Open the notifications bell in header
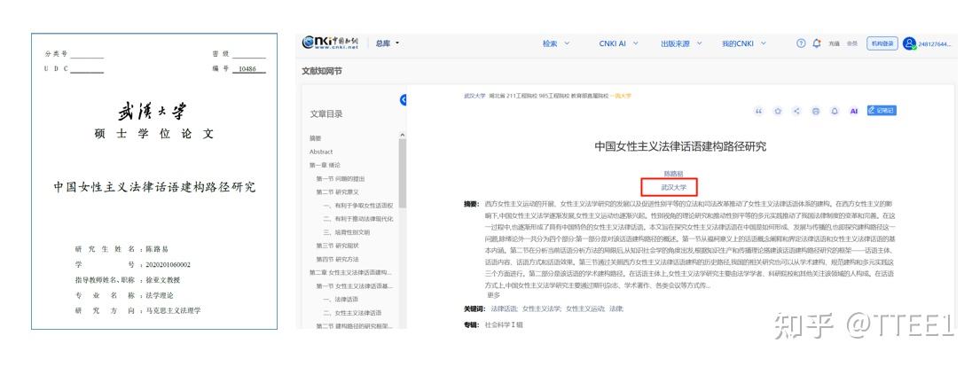 click(x=816, y=43)
